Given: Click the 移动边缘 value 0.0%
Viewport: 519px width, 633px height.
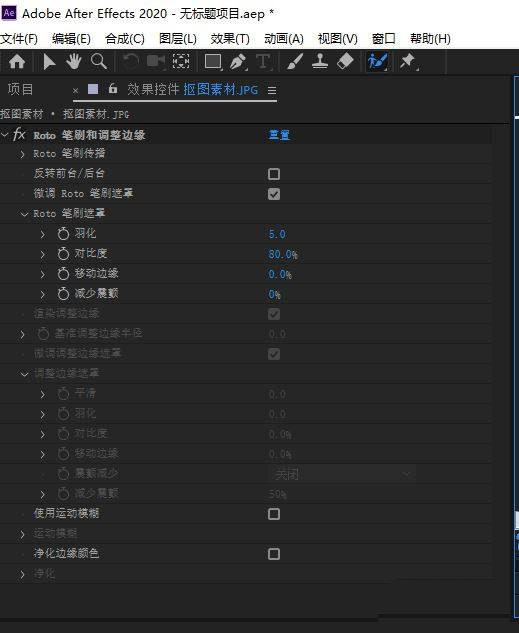Looking at the screenshot, I should (x=280, y=275).
